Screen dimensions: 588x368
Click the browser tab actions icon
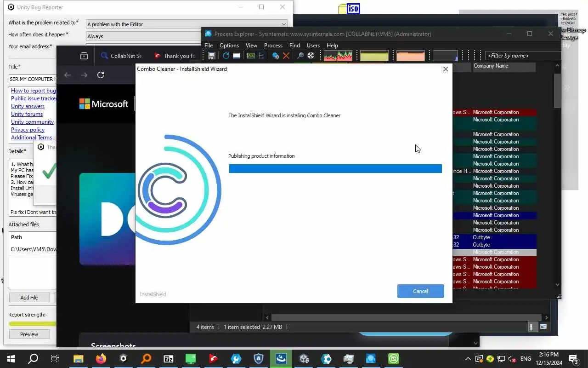[x=84, y=56]
